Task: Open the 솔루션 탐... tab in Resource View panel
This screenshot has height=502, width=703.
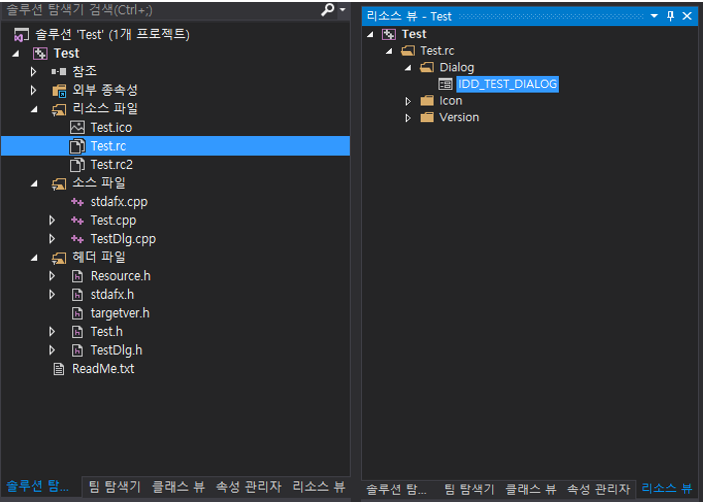Action: (397, 489)
